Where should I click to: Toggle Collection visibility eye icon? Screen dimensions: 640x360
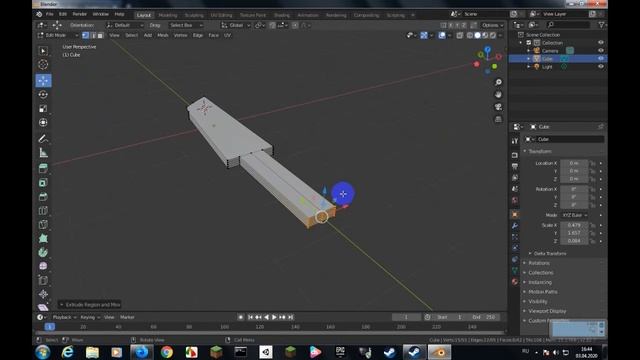pyautogui.click(x=600, y=42)
